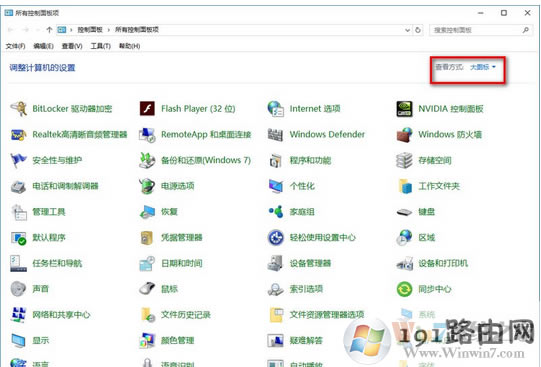Click the 管理工具 icon

click(x=18, y=212)
